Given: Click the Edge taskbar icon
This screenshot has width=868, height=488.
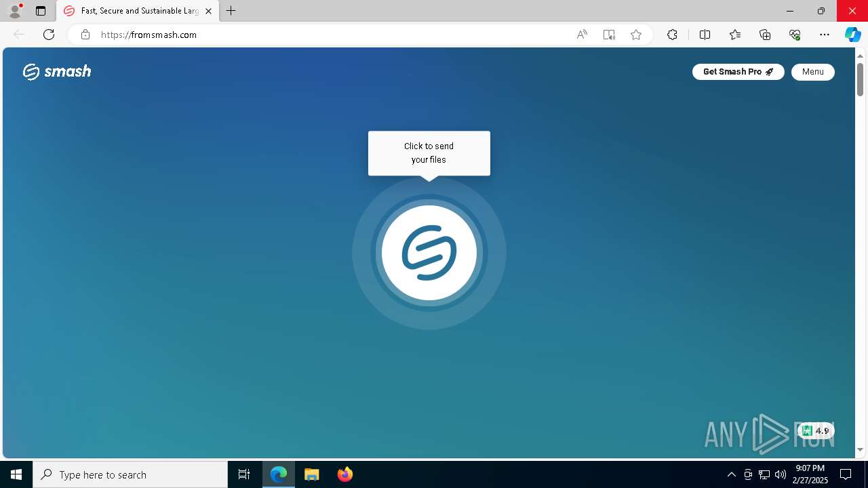Looking at the screenshot, I should click(x=279, y=474).
